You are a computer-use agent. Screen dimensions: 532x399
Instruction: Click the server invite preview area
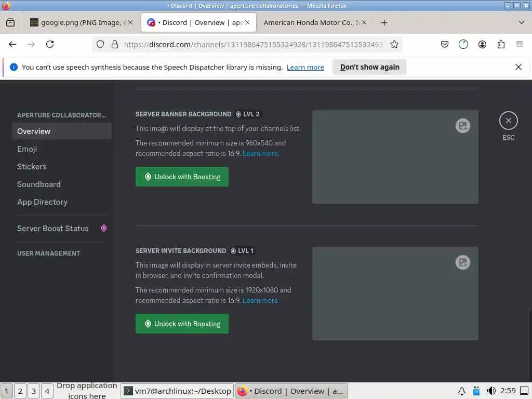395,294
